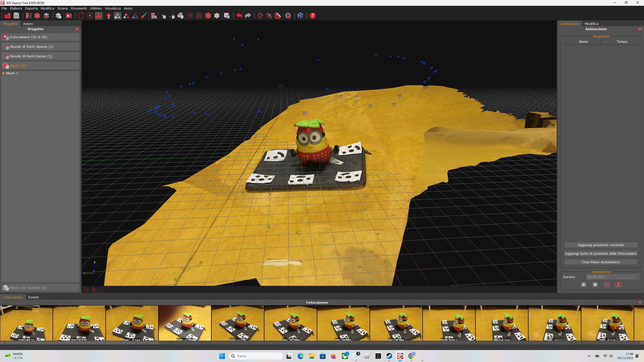Toggle the light bulb lighting icon
The height and width of the screenshot is (362, 644).
109,16
